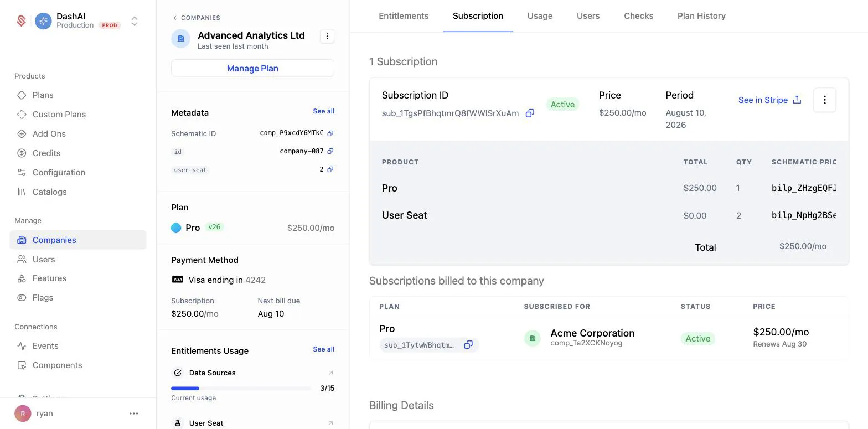Open subscription three-dot options menu

pos(824,100)
